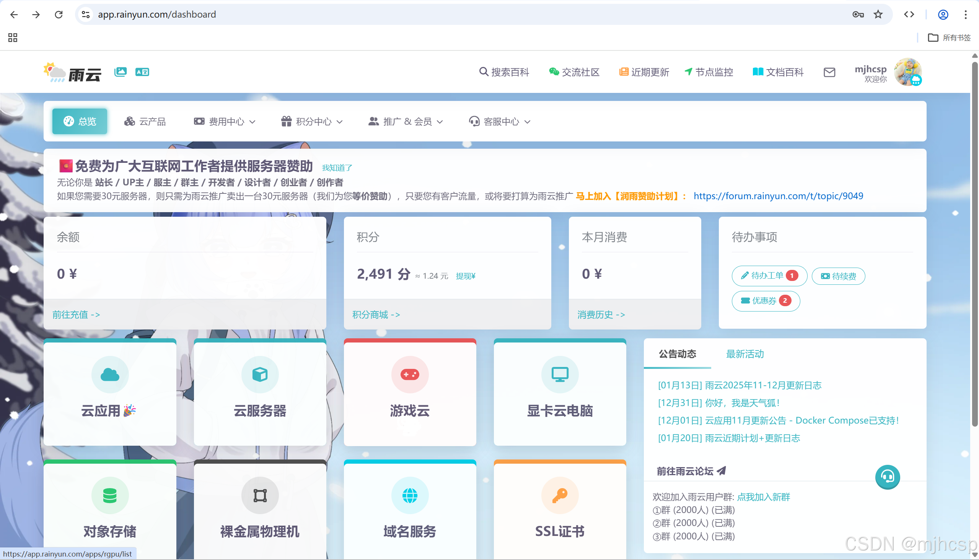Click the user avatar picture
Screen dimensions: 979x560
pyautogui.click(x=907, y=72)
